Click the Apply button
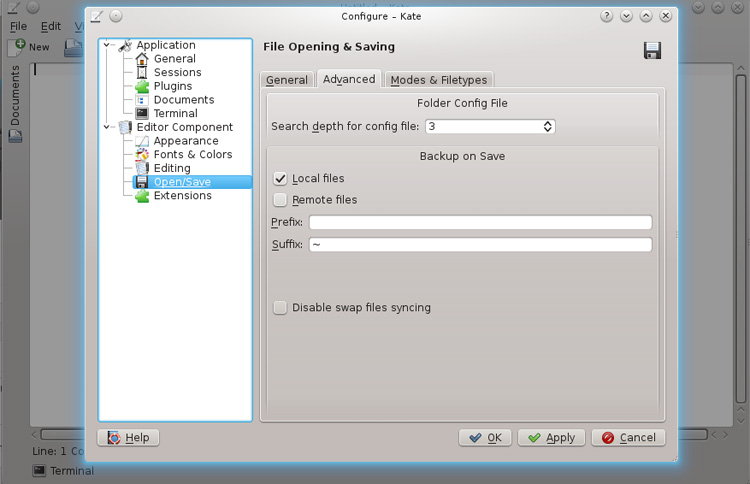750x484 pixels. tap(551, 438)
